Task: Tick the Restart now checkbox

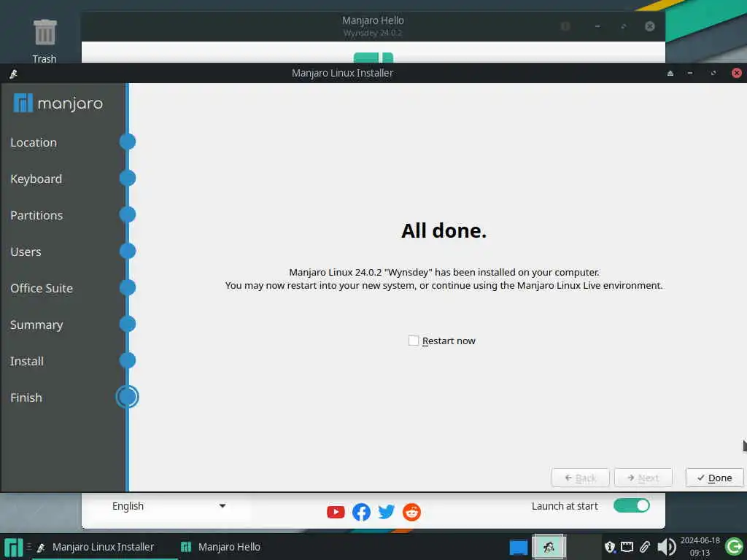Action: click(x=414, y=341)
